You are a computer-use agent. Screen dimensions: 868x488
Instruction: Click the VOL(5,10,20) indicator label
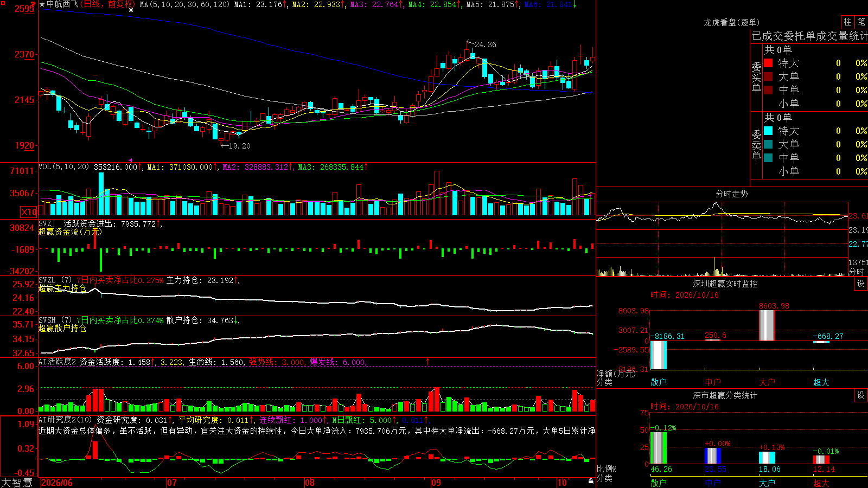point(63,167)
